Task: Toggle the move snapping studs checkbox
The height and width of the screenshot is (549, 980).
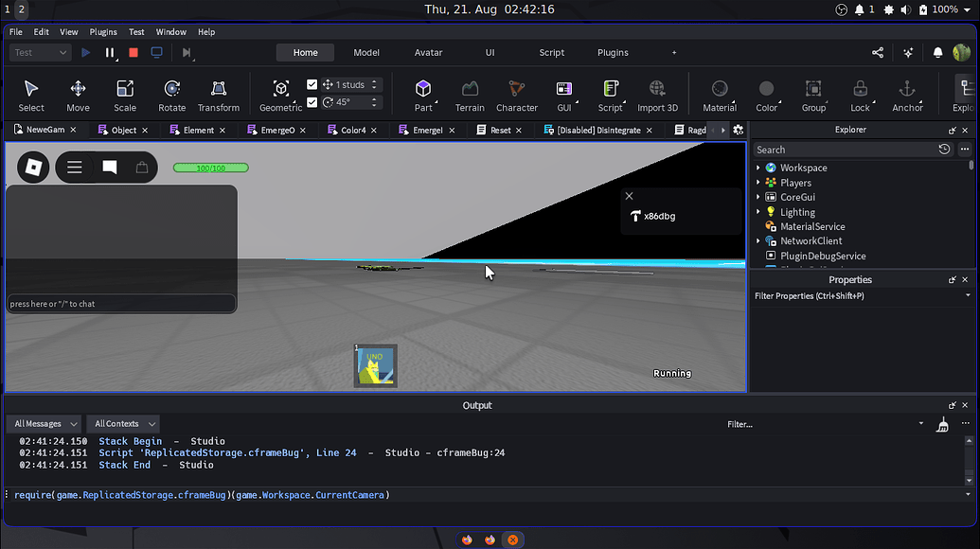Action: pyautogui.click(x=312, y=84)
